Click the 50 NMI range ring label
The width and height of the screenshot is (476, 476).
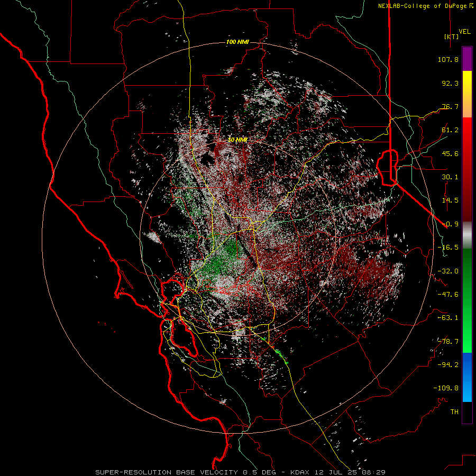tap(237, 140)
